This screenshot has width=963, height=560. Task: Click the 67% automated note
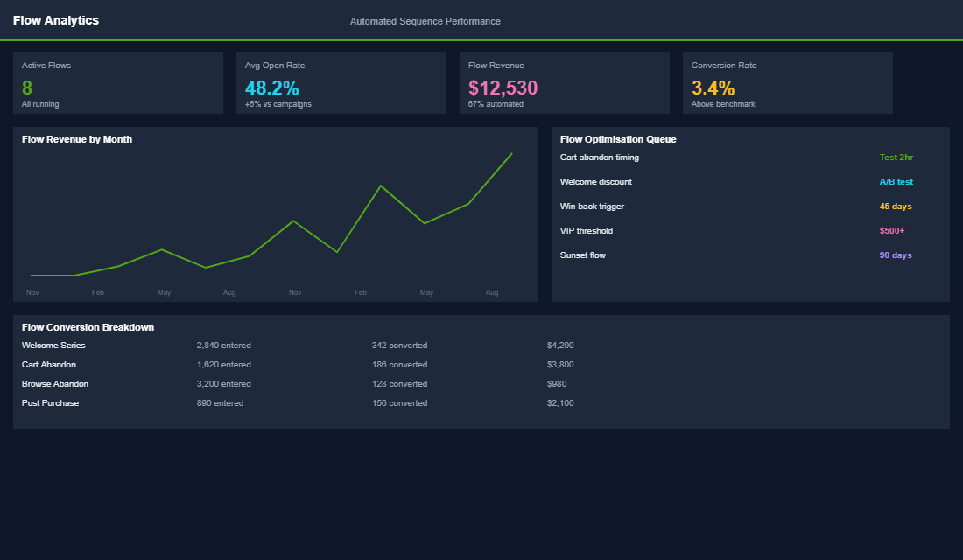[496, 104]
